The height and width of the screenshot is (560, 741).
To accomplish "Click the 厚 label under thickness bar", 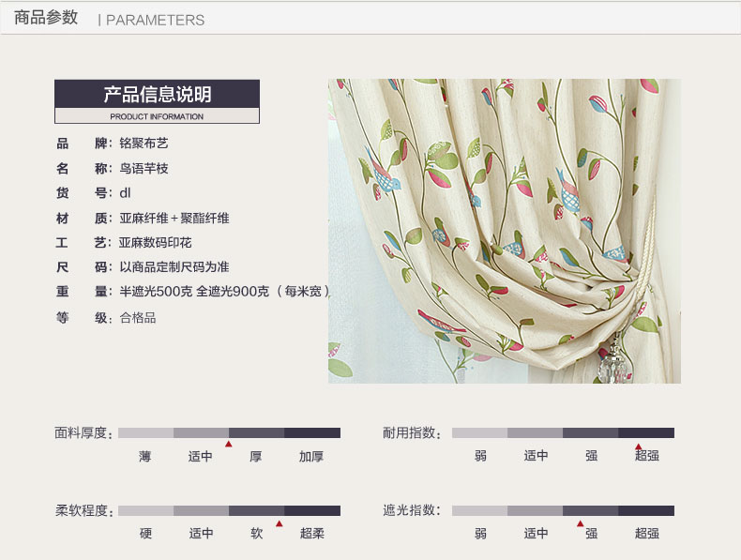I will (256, 457).
